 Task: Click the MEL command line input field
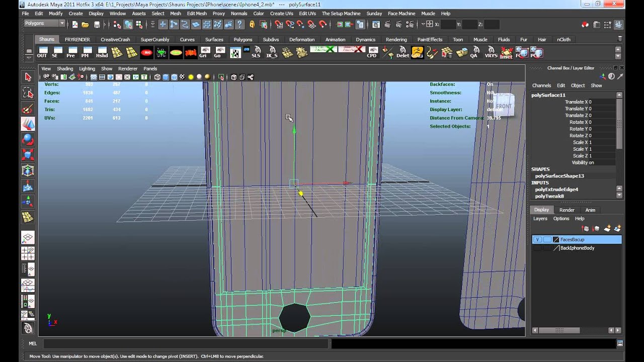click(x=185, y=343)
